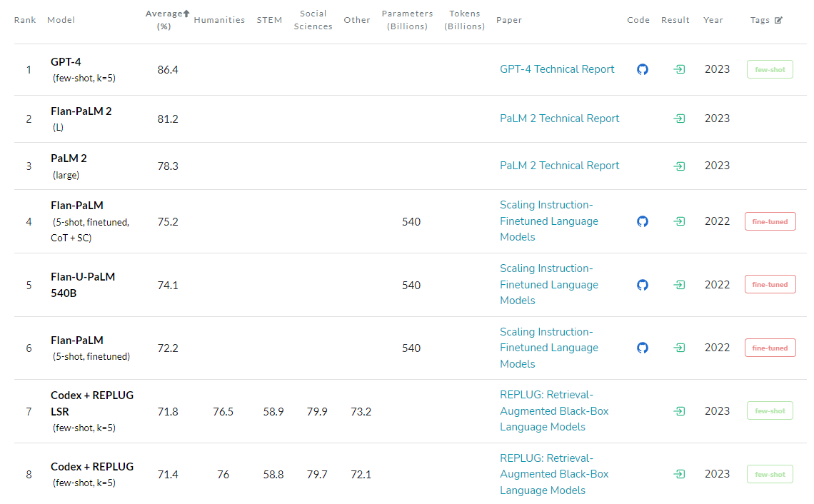Click the fine-tuned tag in rank 4 row
Image resolution: width=814 pixels, height=504 pixels.
pyautogui.click(x=770, y=221)
